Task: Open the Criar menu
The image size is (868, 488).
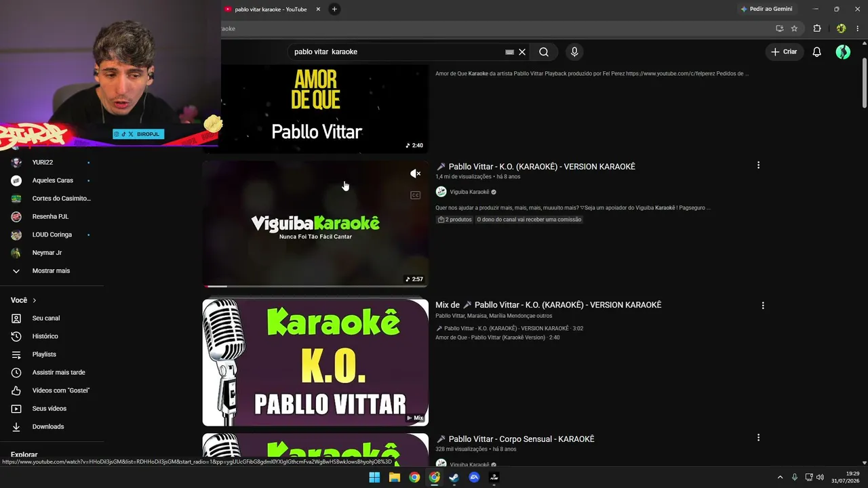Action: point(784,52)
